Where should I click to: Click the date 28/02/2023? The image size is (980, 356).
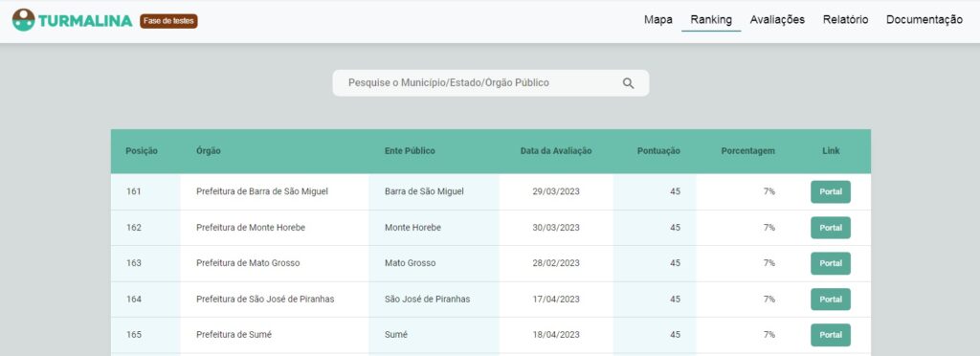point(556,263)
